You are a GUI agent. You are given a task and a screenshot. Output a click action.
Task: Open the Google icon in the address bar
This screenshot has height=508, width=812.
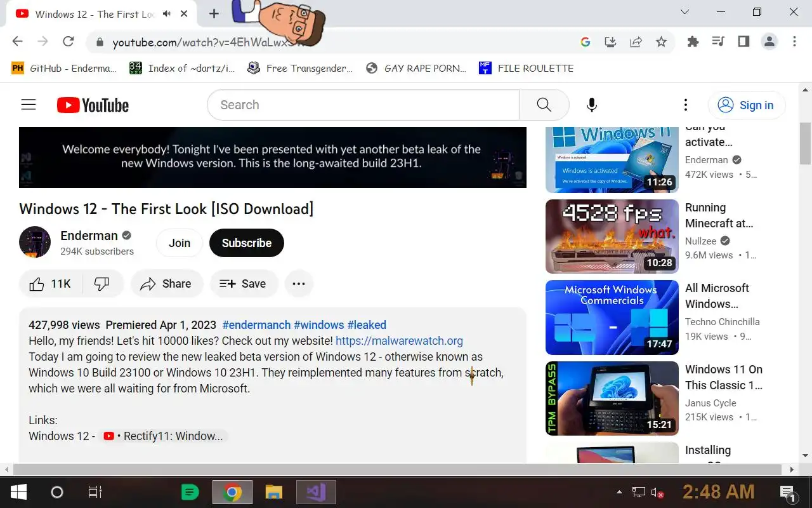tap(586, 42)
